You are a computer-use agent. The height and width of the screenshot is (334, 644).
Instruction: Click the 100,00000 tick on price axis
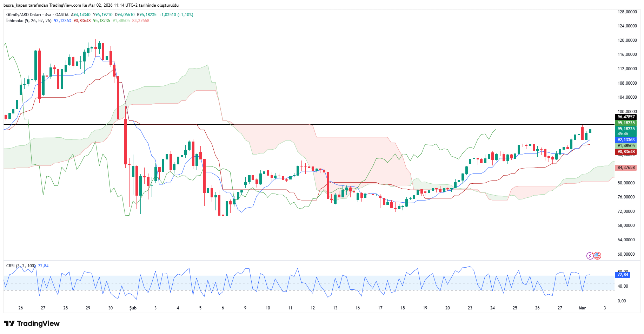(x=627, y=112)
